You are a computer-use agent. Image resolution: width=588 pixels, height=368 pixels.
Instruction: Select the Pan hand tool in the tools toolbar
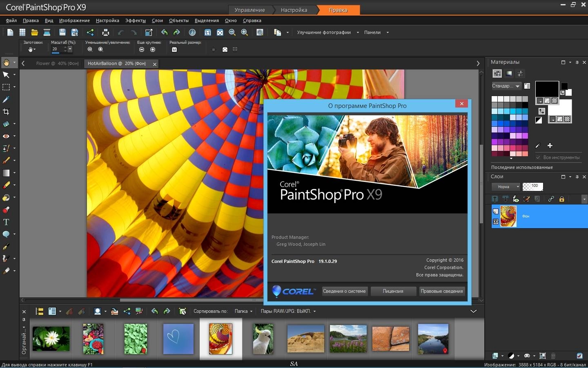click(x=6, y=63)
